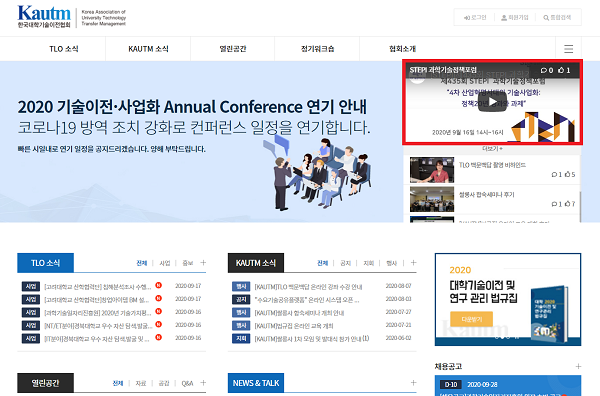Click comment icon on TLO 백문백답 video row

[x=554, y=174]
